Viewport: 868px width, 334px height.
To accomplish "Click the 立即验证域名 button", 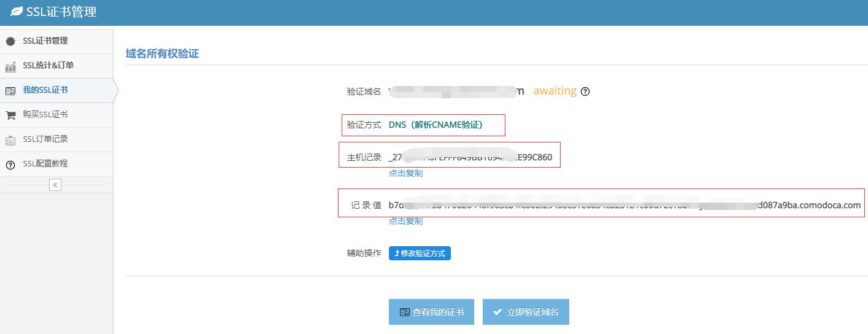I will tap(526, 312).
